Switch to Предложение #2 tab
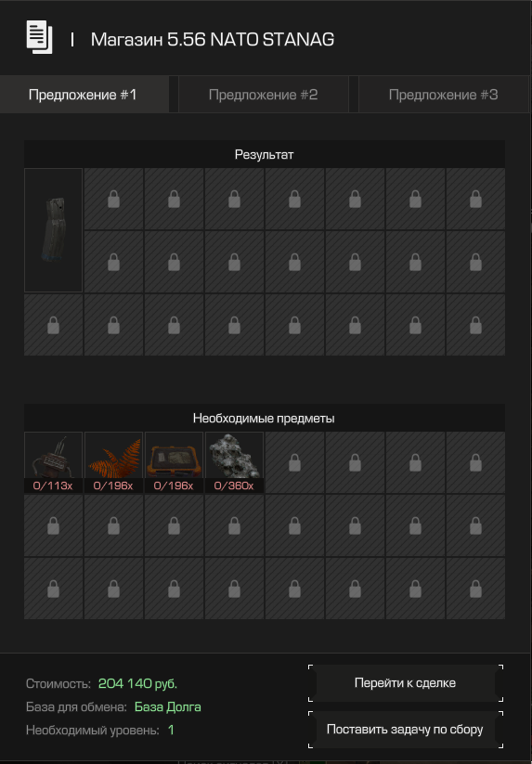 tap(263, 95)
